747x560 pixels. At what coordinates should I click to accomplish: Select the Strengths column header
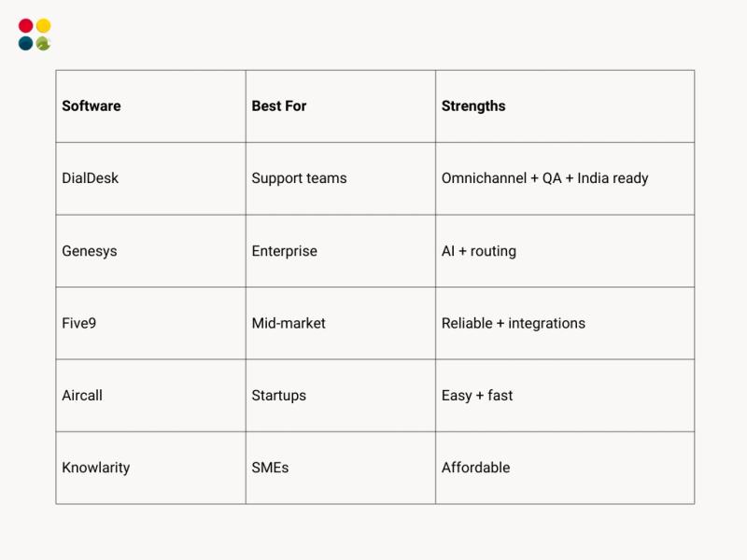pyautogui.click(x=565, y=106)
